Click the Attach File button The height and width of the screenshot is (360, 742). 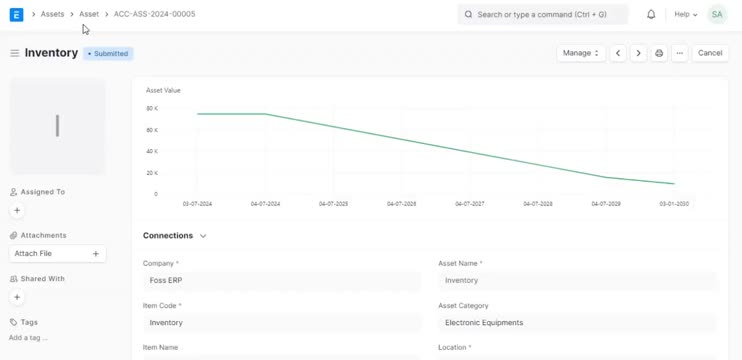[57, 254]
